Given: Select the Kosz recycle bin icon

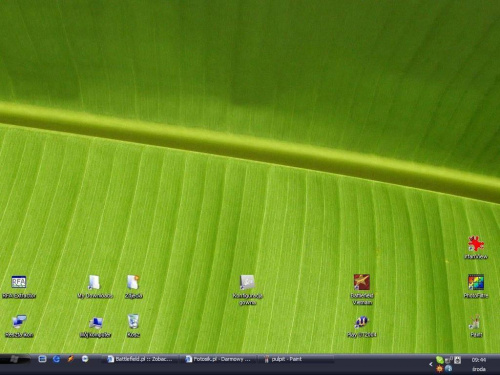Looking at the screenshot, I should point(133,325).
